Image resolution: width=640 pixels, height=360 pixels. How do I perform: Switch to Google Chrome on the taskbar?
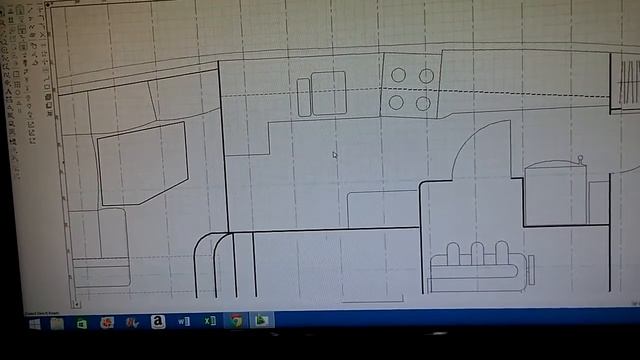coord(236,321)
